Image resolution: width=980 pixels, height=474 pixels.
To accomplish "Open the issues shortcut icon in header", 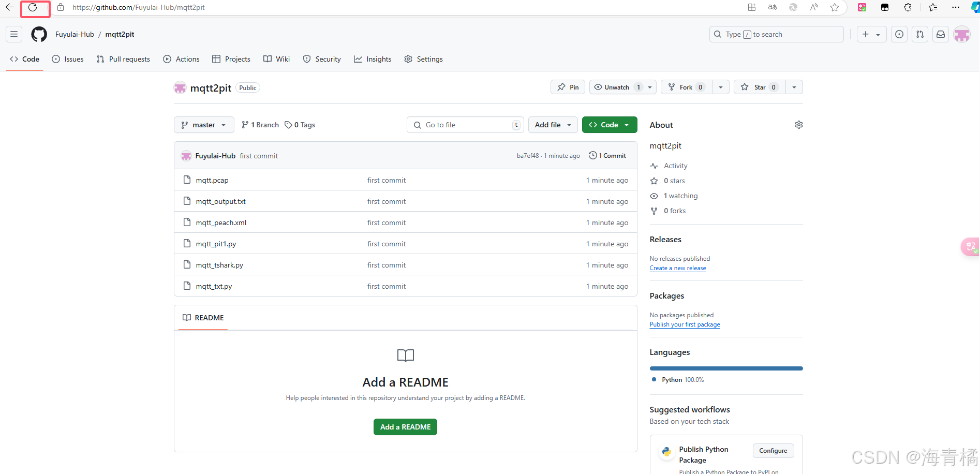I will click(x=899, y=34).
